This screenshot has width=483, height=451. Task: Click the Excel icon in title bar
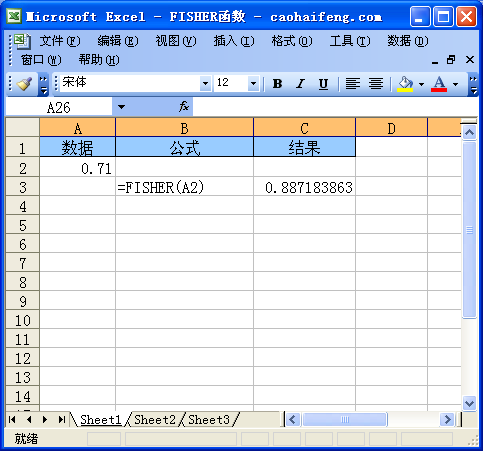tap(14, 16)
